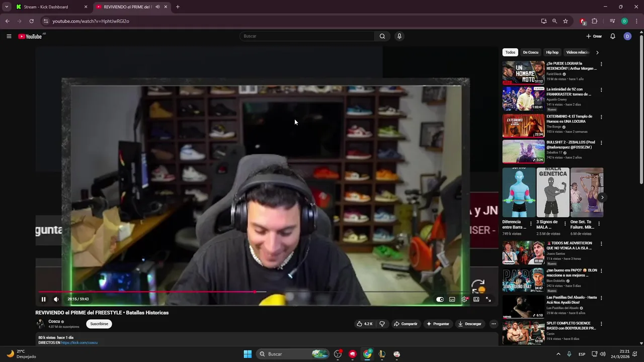The height and width of the screenshot is (362, 644).
Task: Open options for the Arthur Morgan video
Action: coord(601,64)
